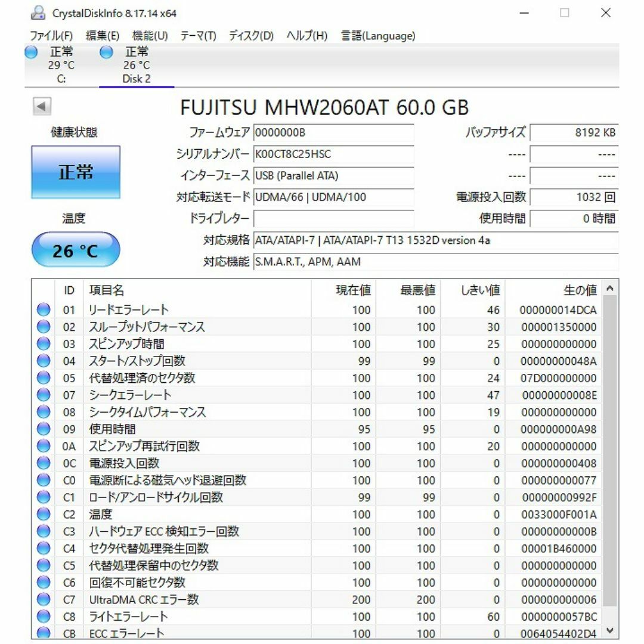Screen dimensions: 644x644
Task: Click the blue status circle for Disk 2
Action: (106, 52)
